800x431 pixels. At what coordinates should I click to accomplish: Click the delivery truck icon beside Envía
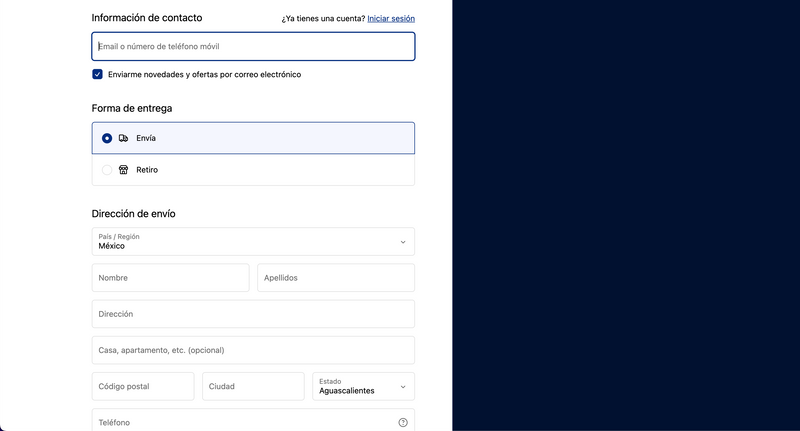point(123,138)
